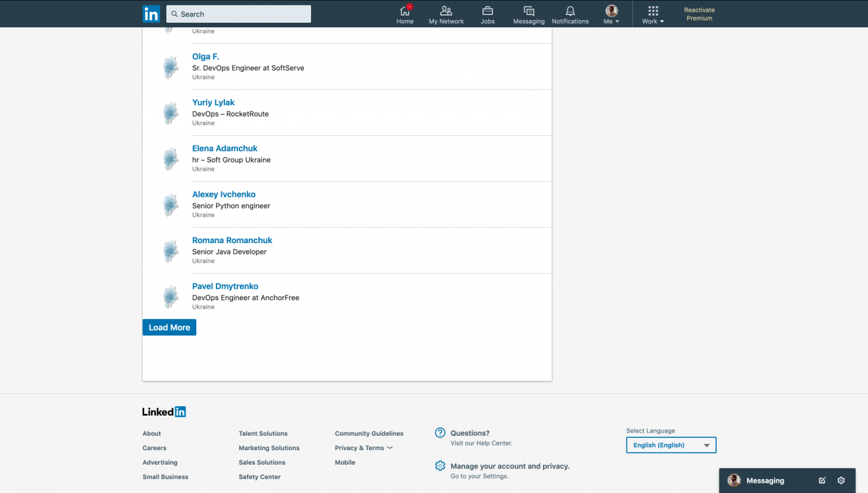The image size is (868, 493).
Task: Open the Careers footer link
Action: (154, 448)
